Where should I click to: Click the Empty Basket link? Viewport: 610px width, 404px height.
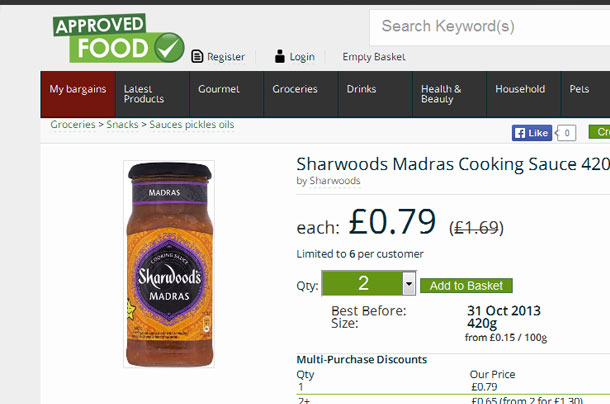tap(374, 57)
